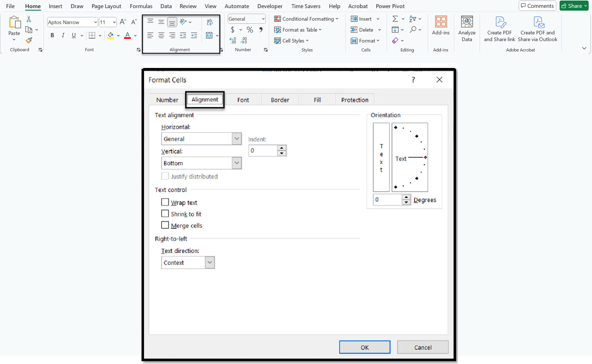The width and height of the screenshot is (592, 364).
Task: Toggle bold formatting
Action: tap(52, 35)
